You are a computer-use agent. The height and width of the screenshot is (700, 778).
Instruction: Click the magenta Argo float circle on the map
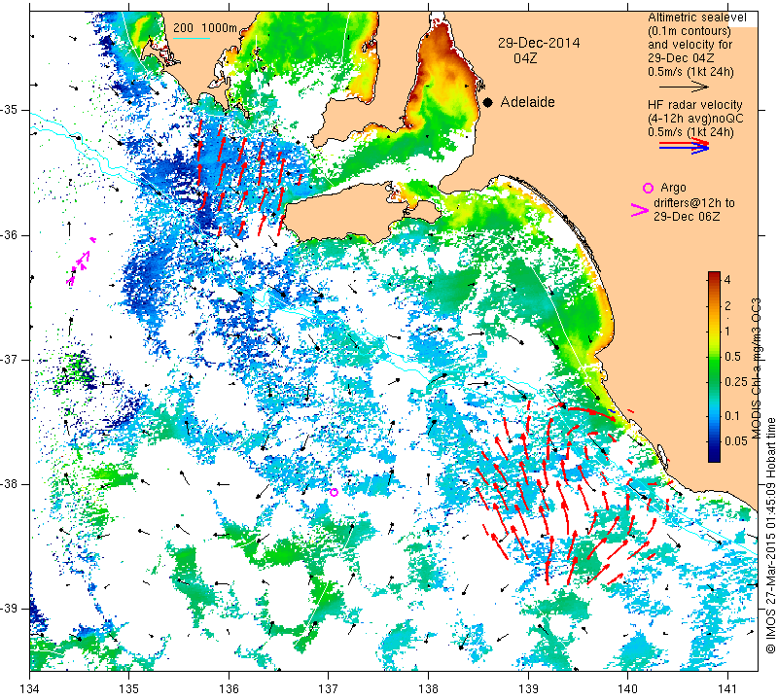334,492
